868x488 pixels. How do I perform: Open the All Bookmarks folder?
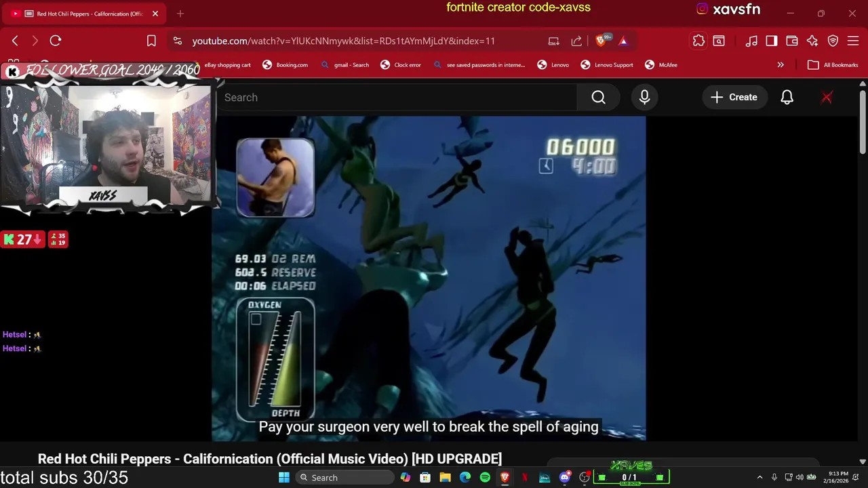point(833,65)
